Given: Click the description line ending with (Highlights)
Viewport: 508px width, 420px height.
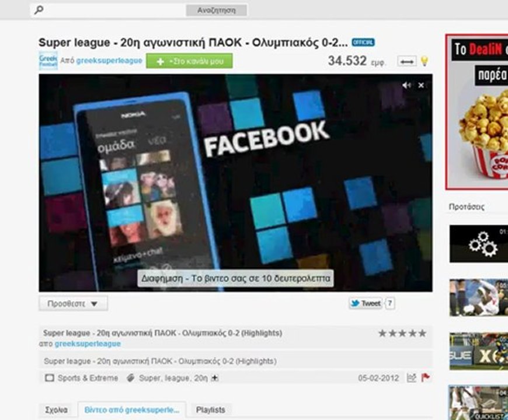Looking at the screenshot, I should click(160, 361).
